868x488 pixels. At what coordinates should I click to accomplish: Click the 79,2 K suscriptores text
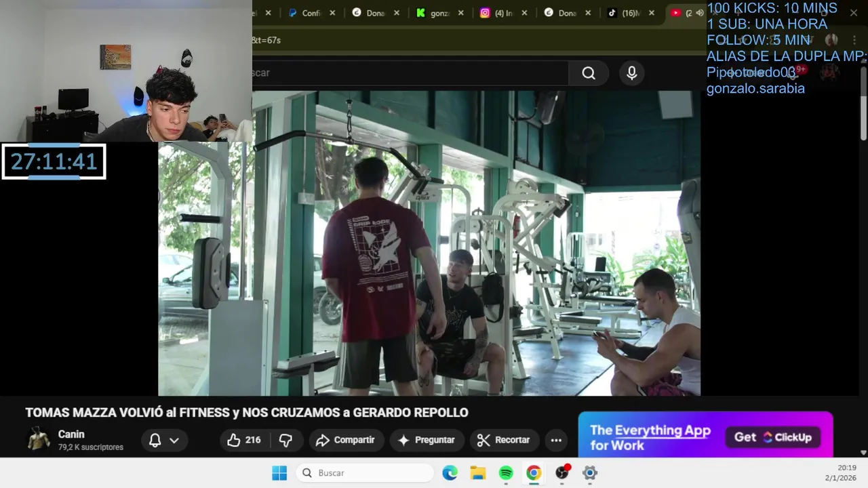coord(91,447)
